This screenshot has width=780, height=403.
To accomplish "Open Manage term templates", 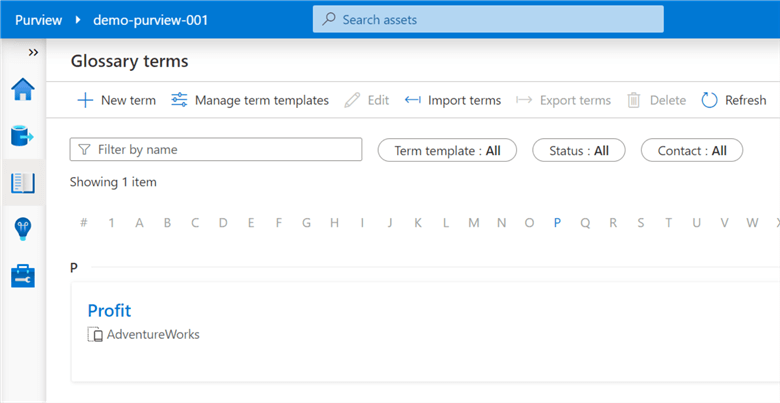I will point(250,100).
